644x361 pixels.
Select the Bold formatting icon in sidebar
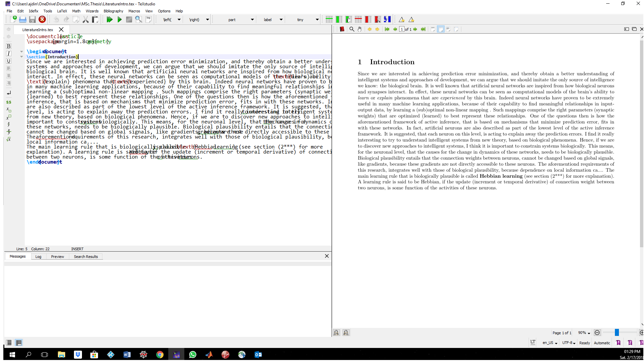point(9,46)
